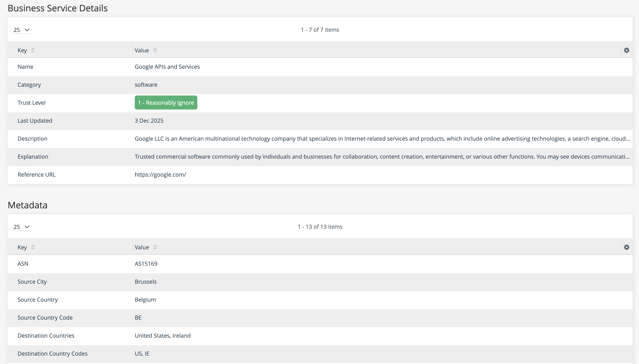The image size is (639, 364).
Task: Click the Source Country Belgium value
Action: pyautogui.click(x=145, y=300)
